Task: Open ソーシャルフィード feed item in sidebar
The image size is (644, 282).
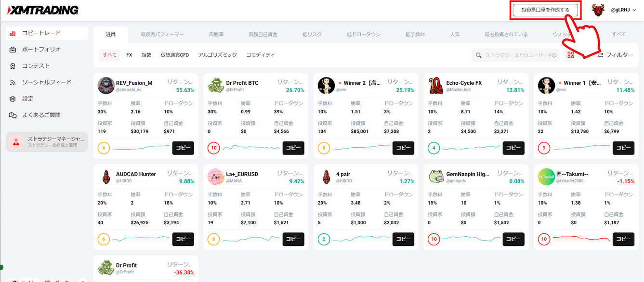Action: coord(47,82)
